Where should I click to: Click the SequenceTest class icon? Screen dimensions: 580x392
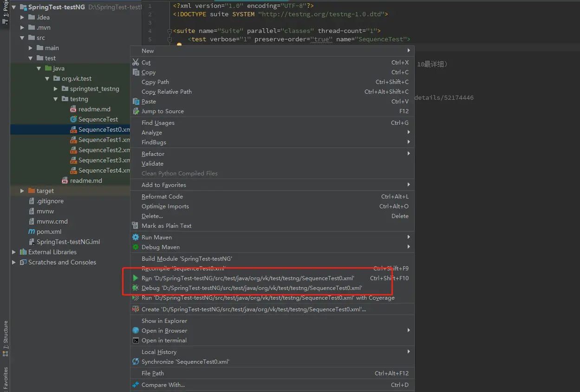point(73,119)
